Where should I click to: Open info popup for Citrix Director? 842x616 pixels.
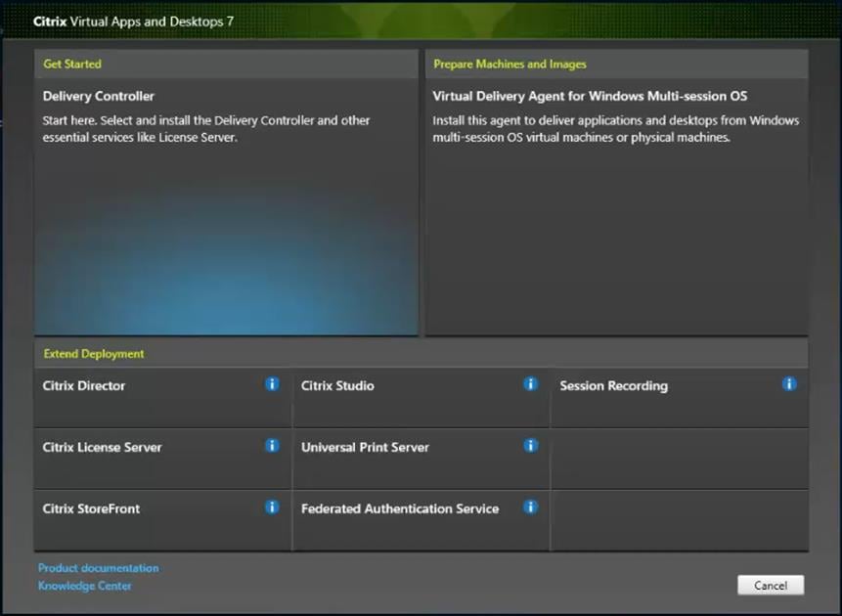click(272, 384)
